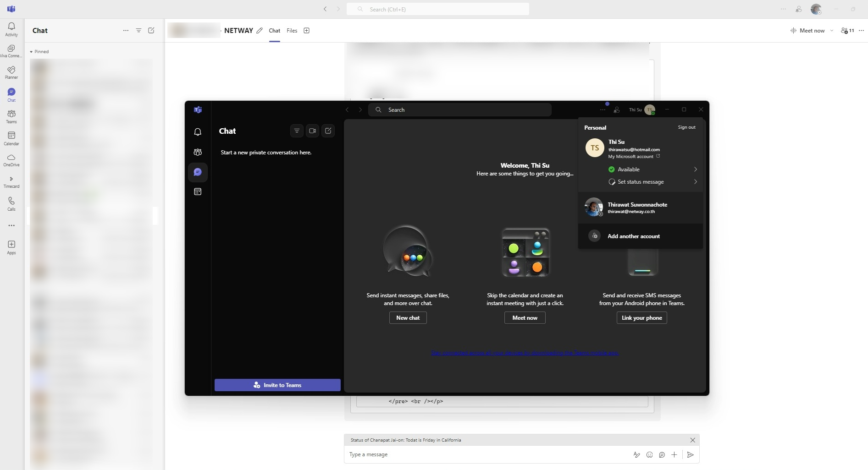
Task: Open settings ellipsis in dark Teams title bar
Action: 603,110
